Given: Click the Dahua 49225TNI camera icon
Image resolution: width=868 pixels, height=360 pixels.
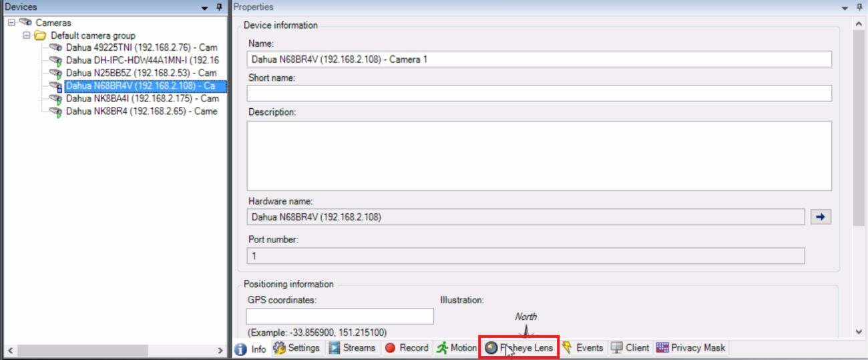Looking at the screenshot, I should pos(55,48).
